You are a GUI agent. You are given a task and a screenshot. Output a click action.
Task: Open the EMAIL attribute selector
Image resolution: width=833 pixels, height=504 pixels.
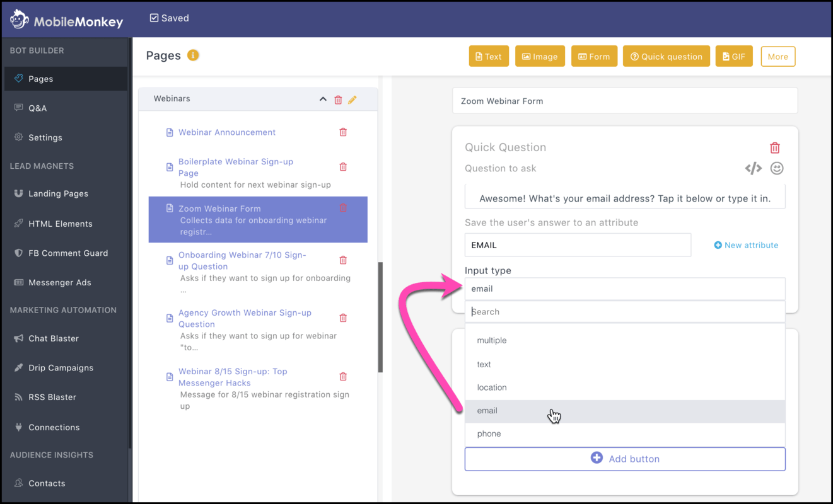[x=578, y=245]
